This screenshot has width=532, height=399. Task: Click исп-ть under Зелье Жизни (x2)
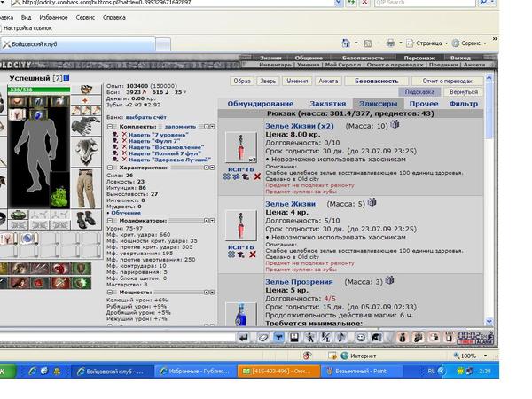241,169
